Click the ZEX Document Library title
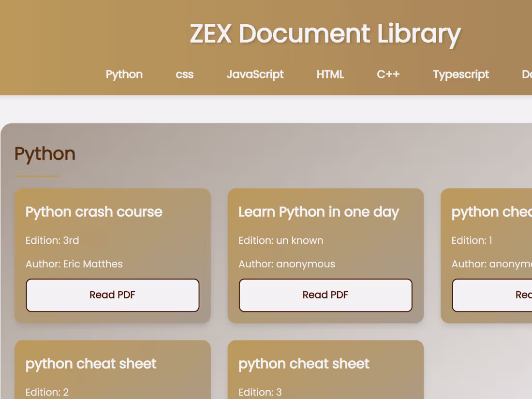The height and width of the screenshot is (399, 532). click(325, 34)
